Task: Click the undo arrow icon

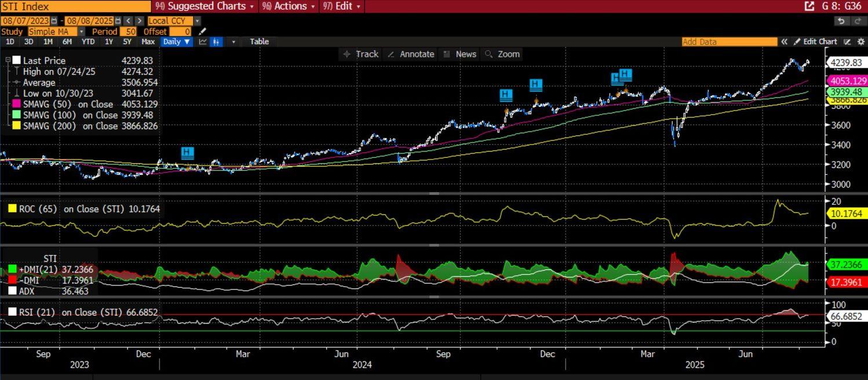Action: (x=841, y=21)
